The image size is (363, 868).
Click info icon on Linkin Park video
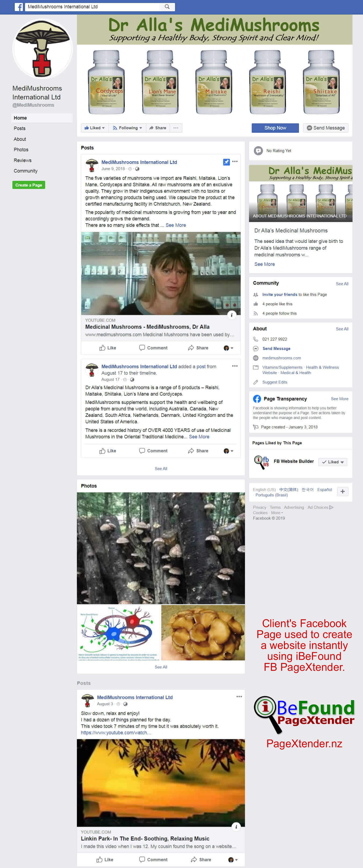tap(236, 827)
